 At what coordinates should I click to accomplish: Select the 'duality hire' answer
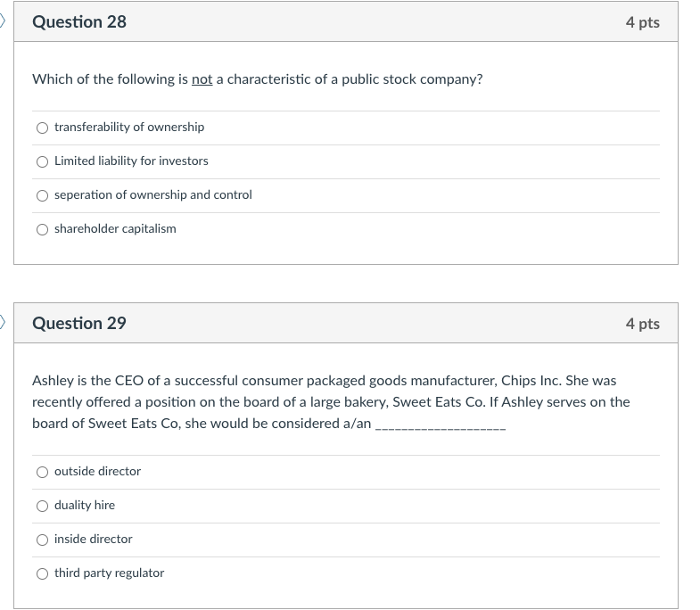coord(42,506)
